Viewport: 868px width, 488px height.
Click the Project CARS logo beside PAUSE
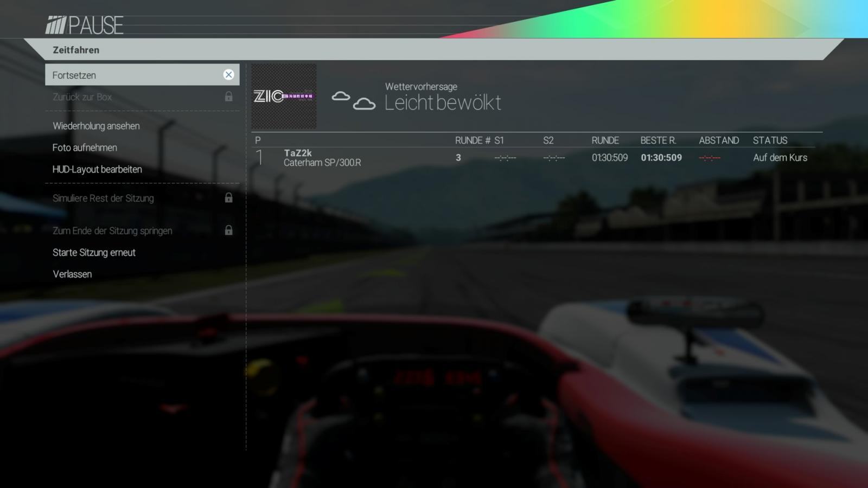click(x=55, y=25)
